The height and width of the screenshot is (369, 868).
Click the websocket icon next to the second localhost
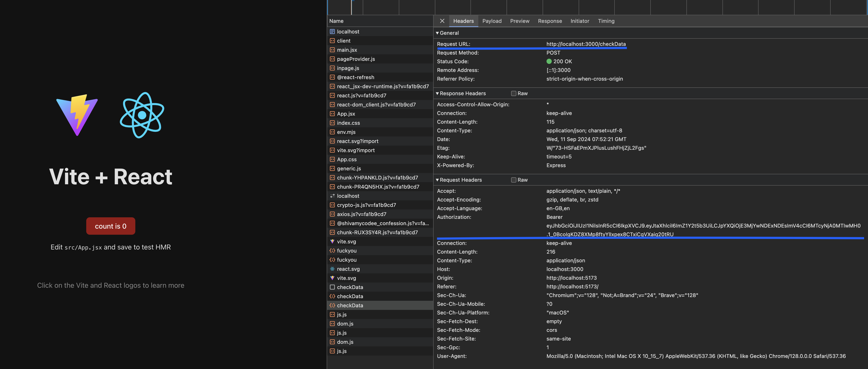(x=332, y=196)
